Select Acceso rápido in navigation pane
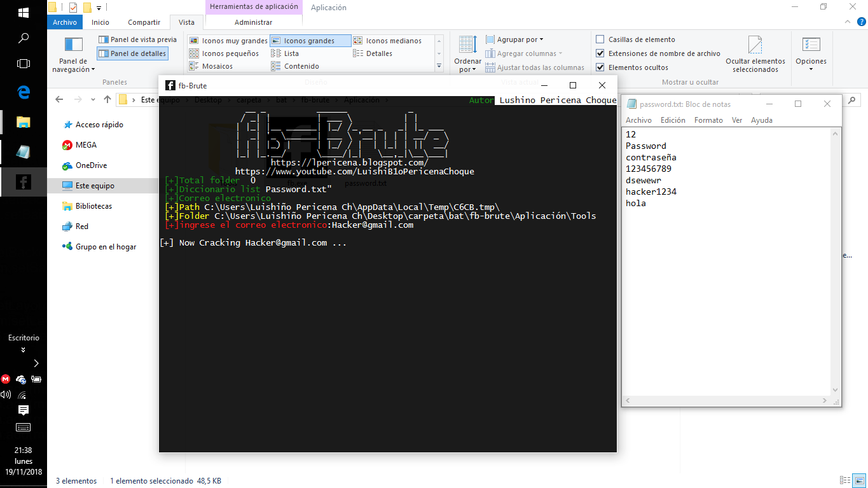The image size is (868, 488). click(x=99, y=125)
